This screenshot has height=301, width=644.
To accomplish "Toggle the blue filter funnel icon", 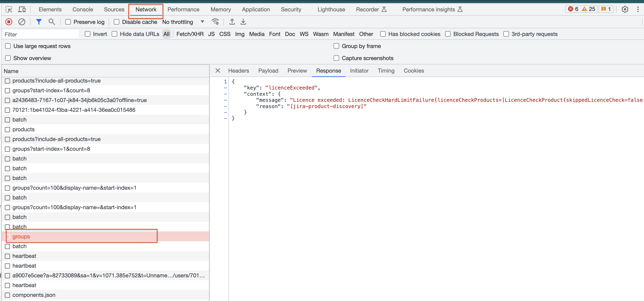I will [39, 22].
